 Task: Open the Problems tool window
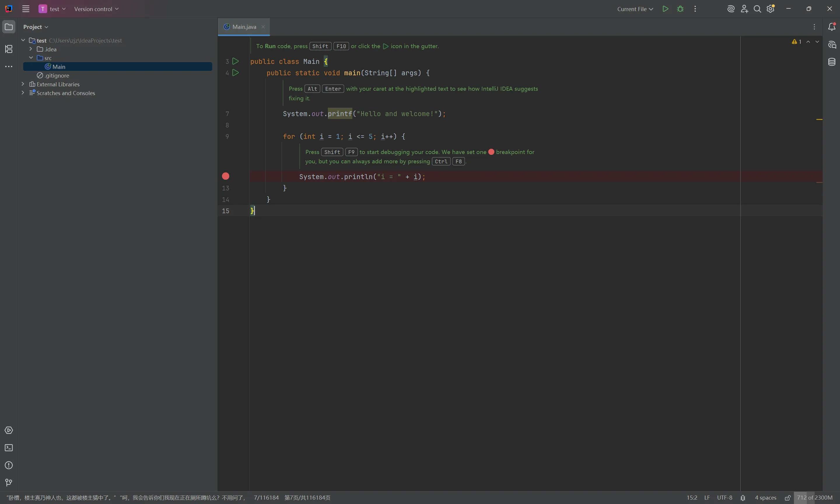[9, 465]
